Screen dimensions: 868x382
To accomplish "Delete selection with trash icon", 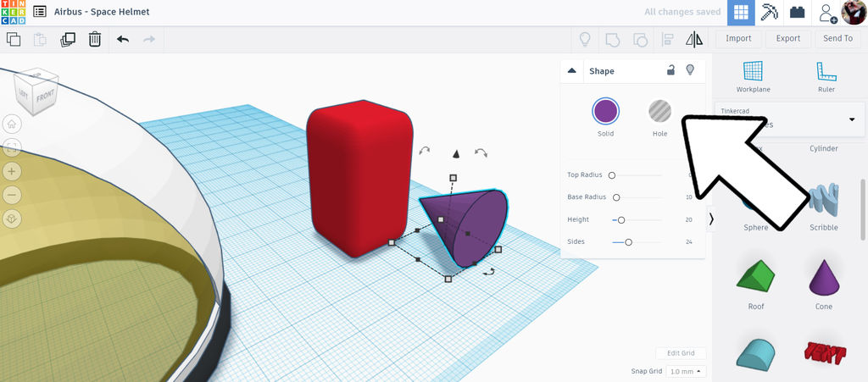I will pos(95,39).
